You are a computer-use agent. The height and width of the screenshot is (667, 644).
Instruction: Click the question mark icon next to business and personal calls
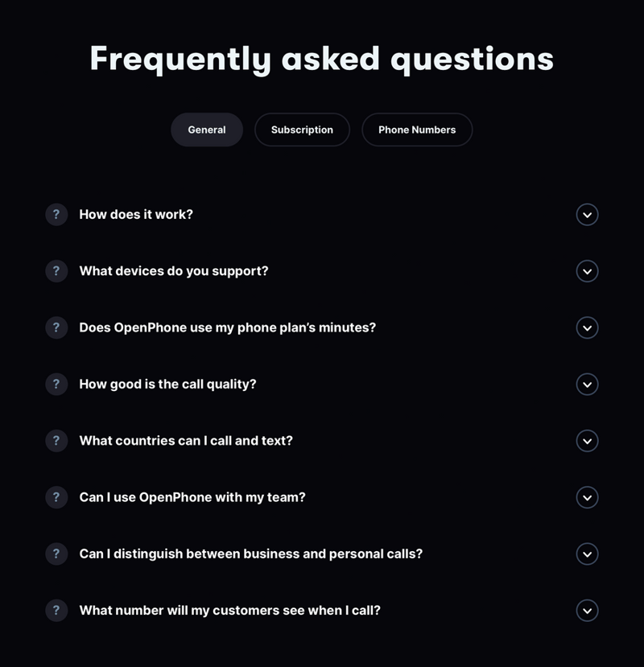tap(56, 554)
